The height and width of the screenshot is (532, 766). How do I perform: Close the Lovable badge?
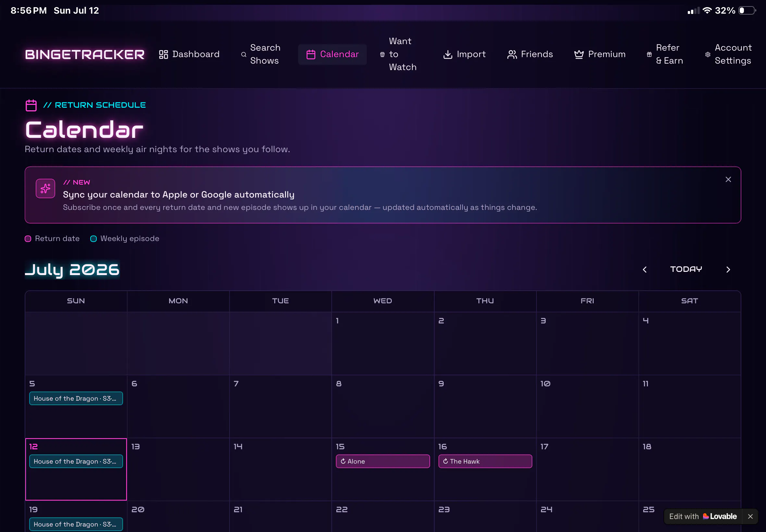tap(750, 516)
